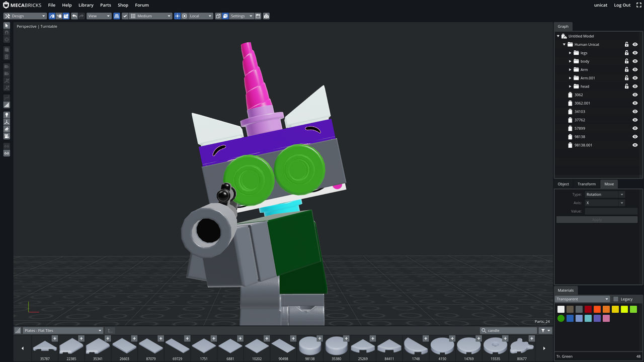Open the Local orientation dropdown
This screenshot has height=362, width=644.
[x=200, y=16]
